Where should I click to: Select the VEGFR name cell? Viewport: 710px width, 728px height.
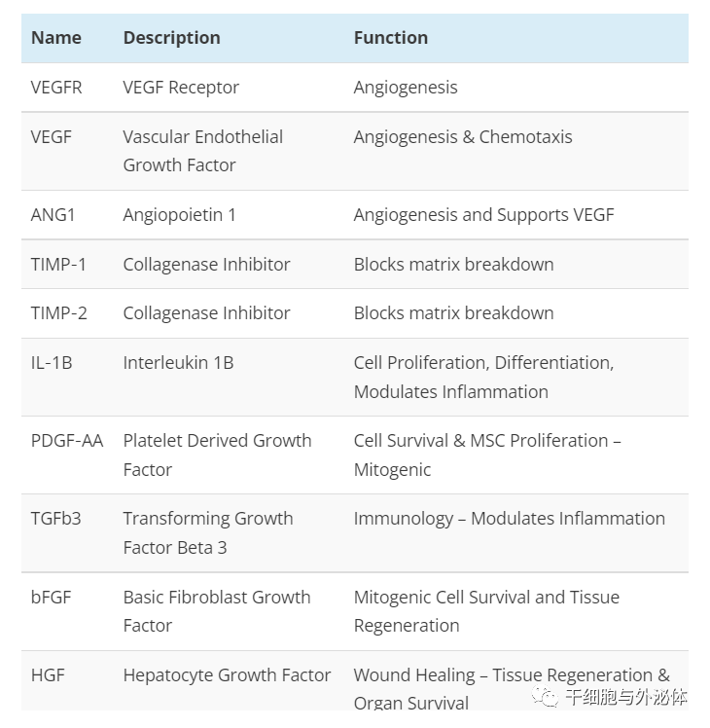coord(56,88)
